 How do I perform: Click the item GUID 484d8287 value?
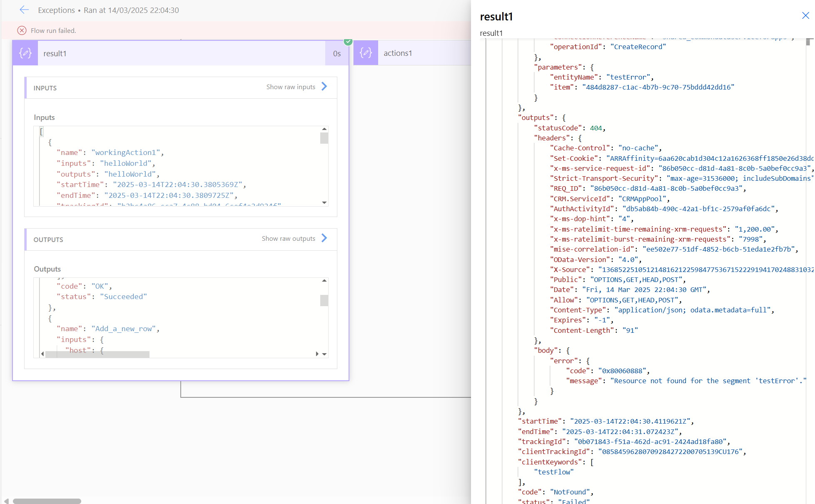[658, 87]
